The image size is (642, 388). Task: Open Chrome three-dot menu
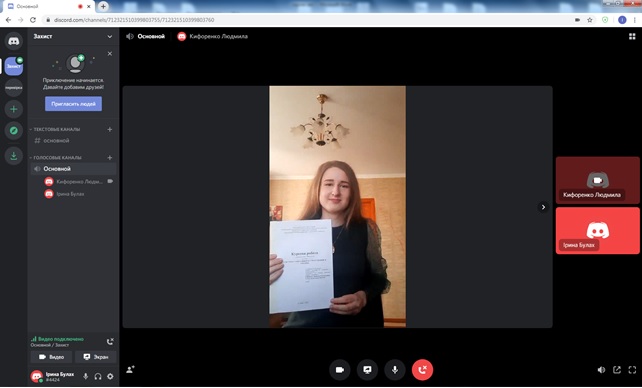(x=636, y=20)
